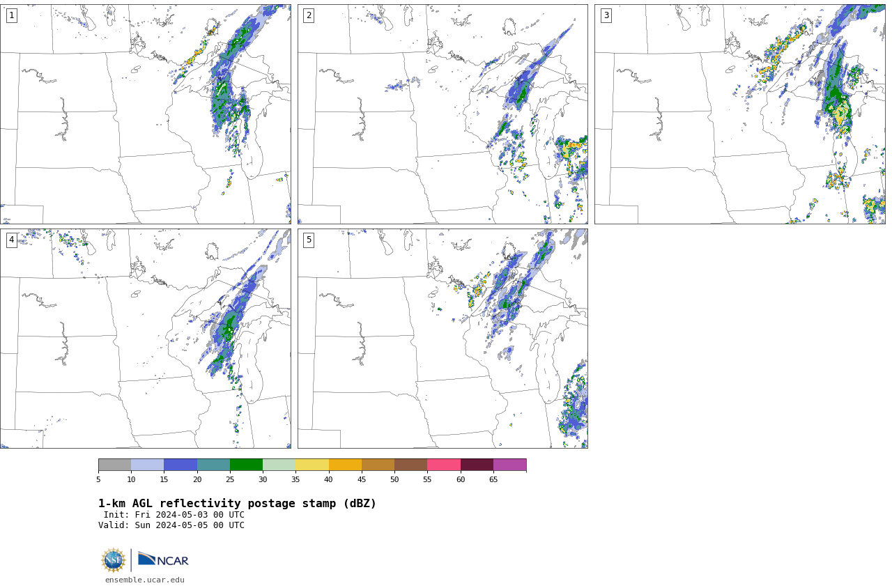
Task: Click the NCAR logo
Action: (163, 559)
